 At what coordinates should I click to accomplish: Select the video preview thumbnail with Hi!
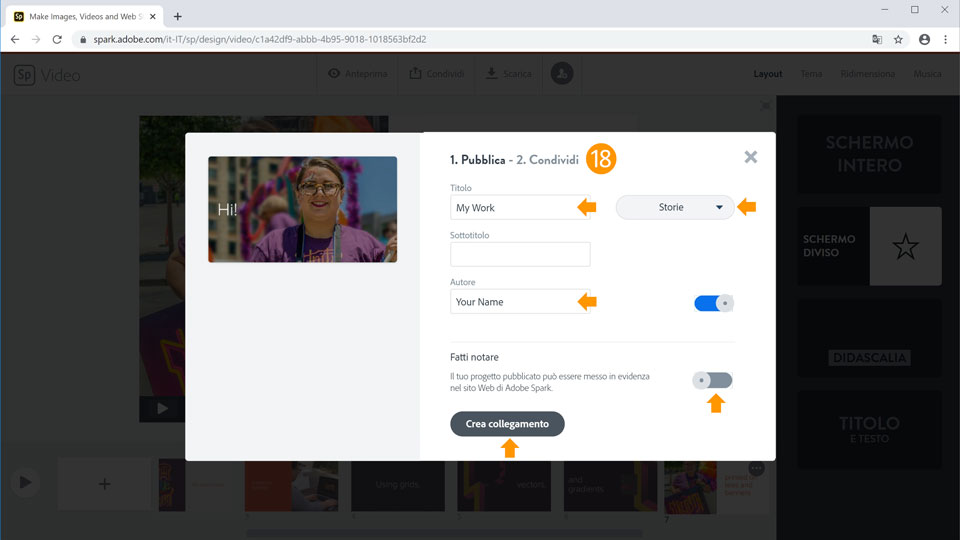coord(302,209)
